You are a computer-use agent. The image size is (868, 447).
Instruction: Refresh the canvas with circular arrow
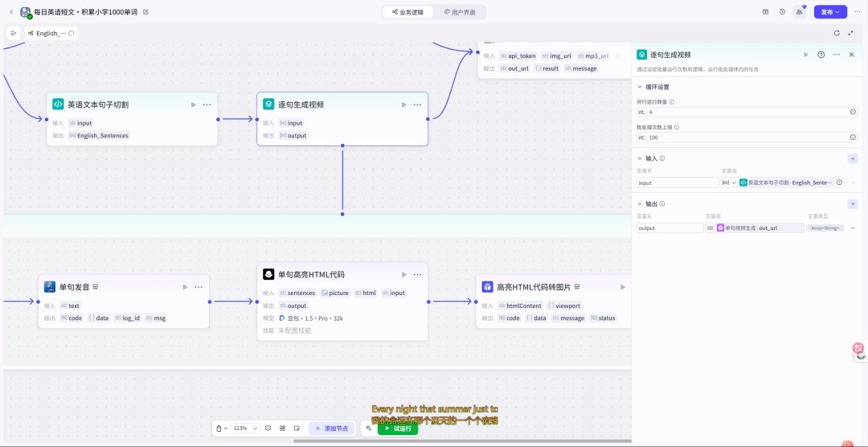[x=837, y=33]
